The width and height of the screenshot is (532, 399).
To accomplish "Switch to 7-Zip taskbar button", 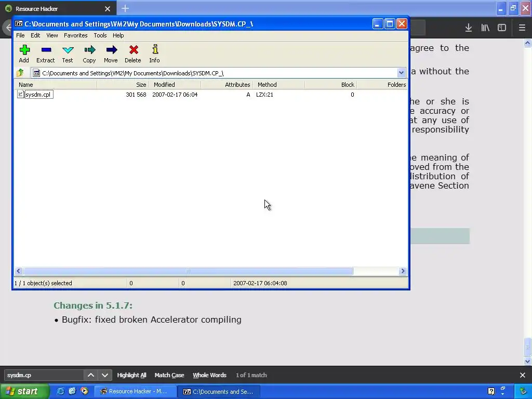I will [x=219, y=392].
